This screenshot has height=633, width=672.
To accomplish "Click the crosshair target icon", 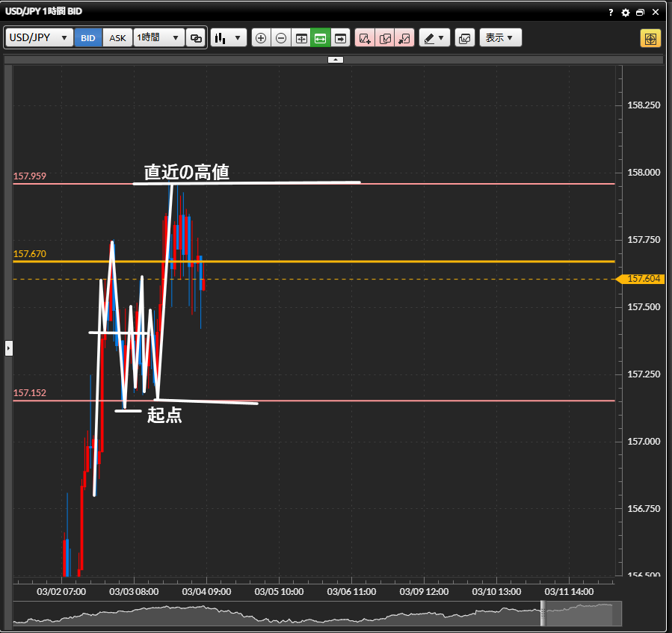I will pyautogui.click(x=650, y=38).
